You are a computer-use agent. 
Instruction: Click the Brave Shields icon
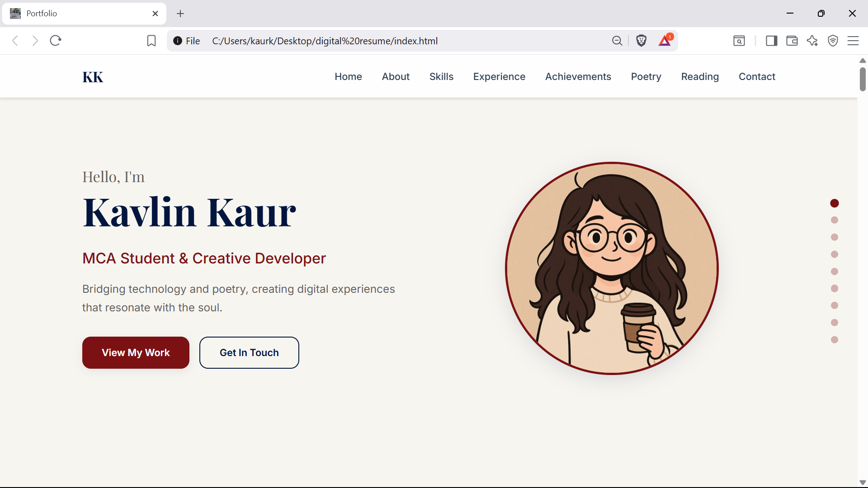pyautogui.click(x=642, y=41)
